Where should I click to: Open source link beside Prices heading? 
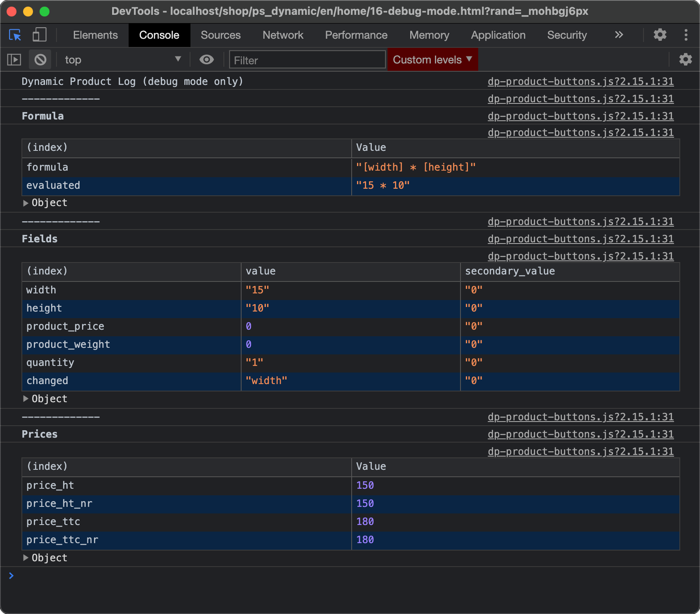coord(580,434)
